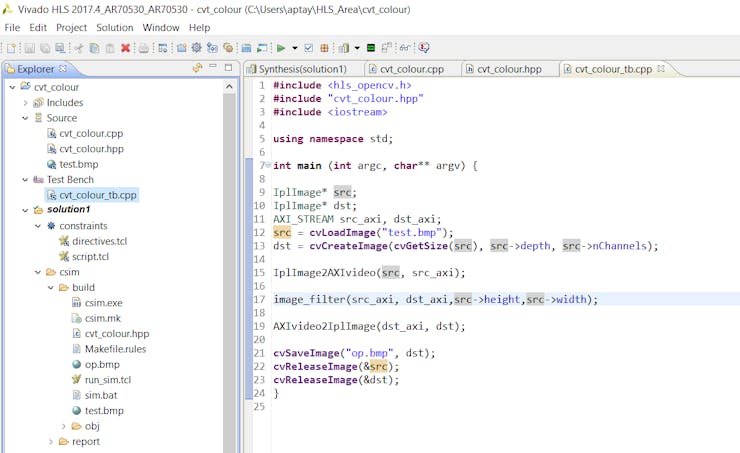Close the Explorer view tab
Image resolution: width=740 pixels, height=453 pixels.
(63, 68)
